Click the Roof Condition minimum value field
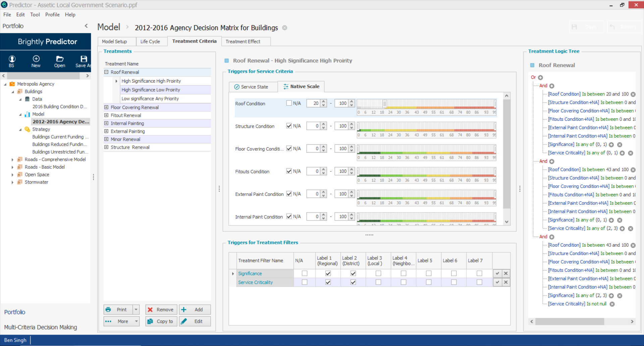The height and width of the screenshot is (346, 644). pos(313,103)
